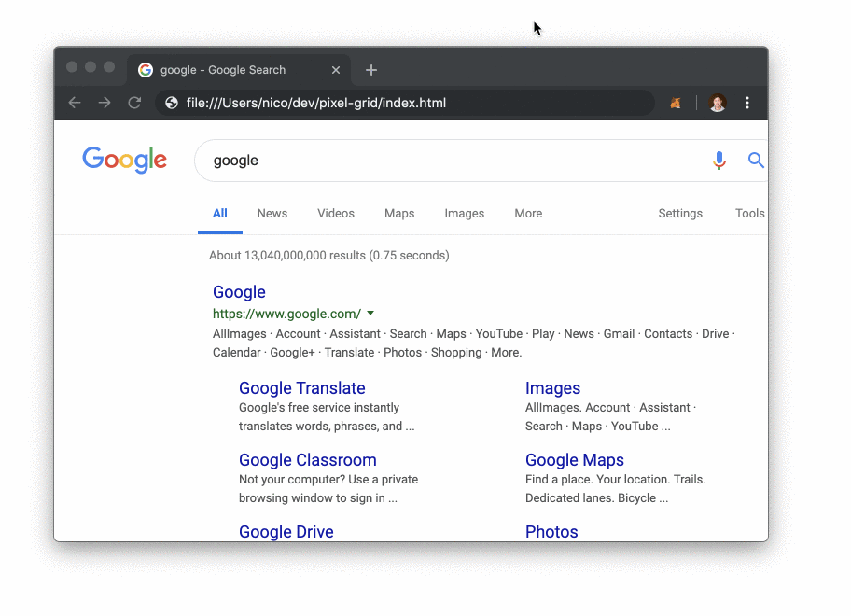Click text "translates words, phrases, and ..."
The height and width of the screenshot is (616, 851).
tap(327, 426)
